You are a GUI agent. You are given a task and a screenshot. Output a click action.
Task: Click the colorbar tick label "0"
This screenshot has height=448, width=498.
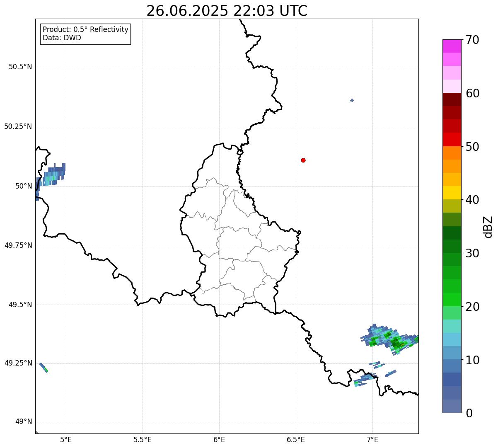tap(469, 413)
